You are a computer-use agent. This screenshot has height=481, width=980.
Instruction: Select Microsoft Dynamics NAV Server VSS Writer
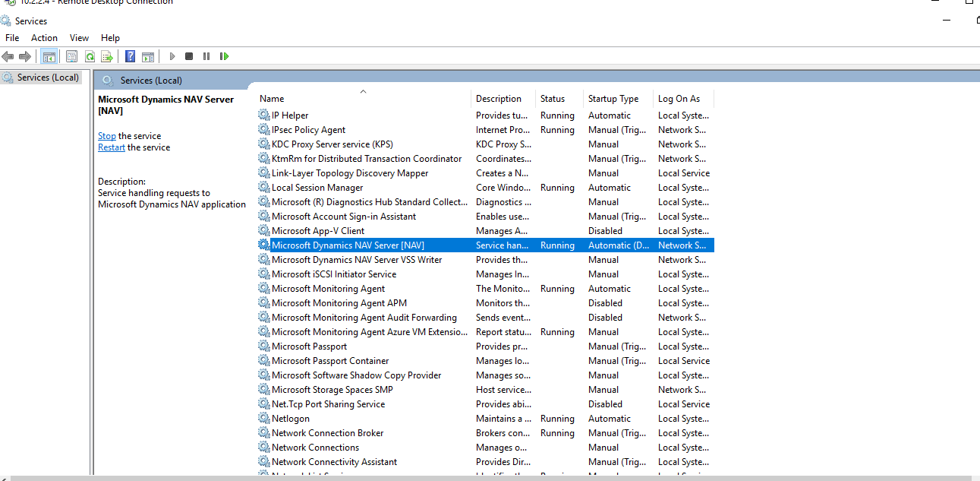tap(357, 260)
